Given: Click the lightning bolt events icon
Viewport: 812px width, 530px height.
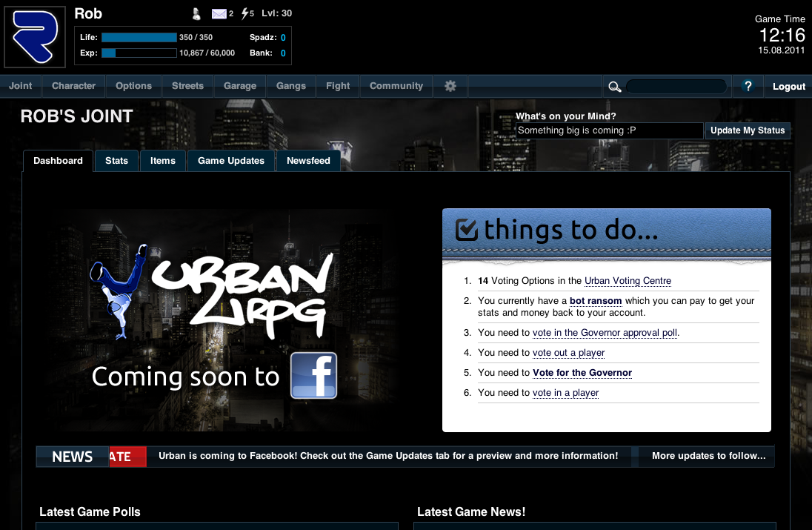Looking at the screenshot, I should (x=245, y=13).
